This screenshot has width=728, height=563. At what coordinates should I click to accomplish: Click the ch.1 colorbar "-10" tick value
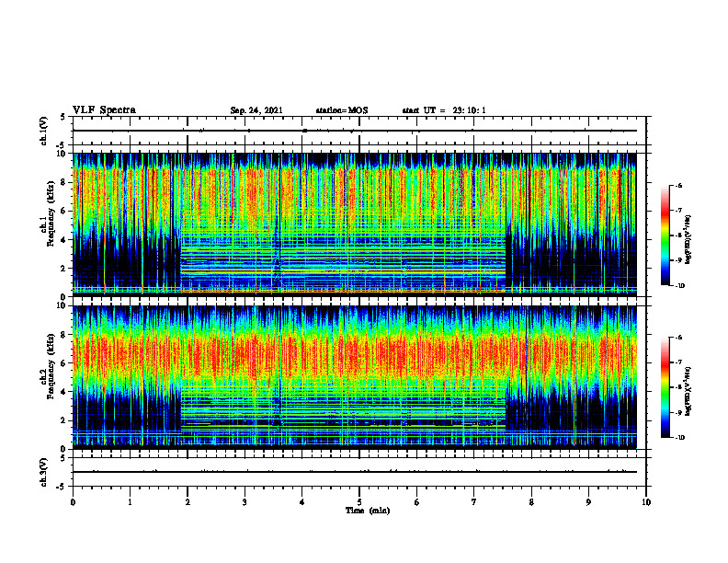tap(679, 286)
